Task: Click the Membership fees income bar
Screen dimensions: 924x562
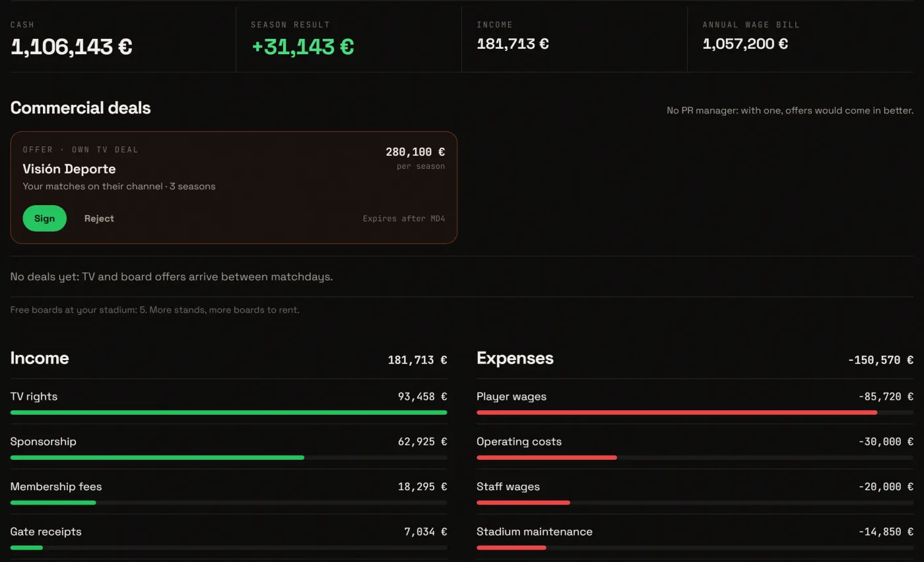Action: point(228,503)
